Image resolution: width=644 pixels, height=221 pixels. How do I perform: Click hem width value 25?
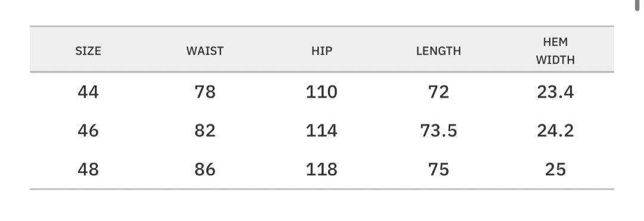(x=555, y=169)
